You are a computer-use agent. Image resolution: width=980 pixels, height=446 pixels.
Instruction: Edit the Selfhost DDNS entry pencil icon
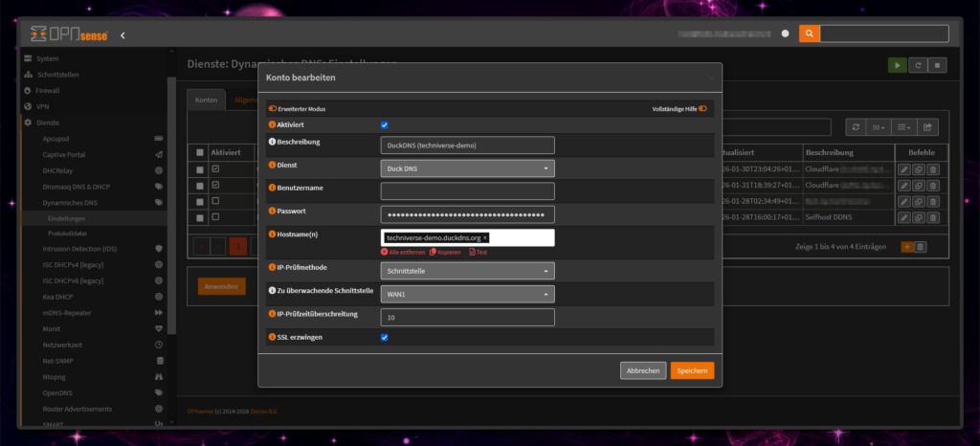905,217
